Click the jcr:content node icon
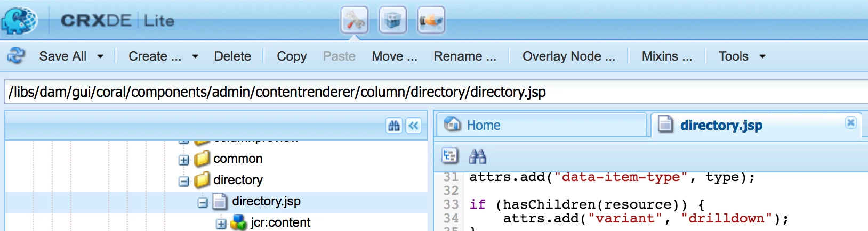Image resolution: width=868 pixels, height=231 pixels. 238,222
